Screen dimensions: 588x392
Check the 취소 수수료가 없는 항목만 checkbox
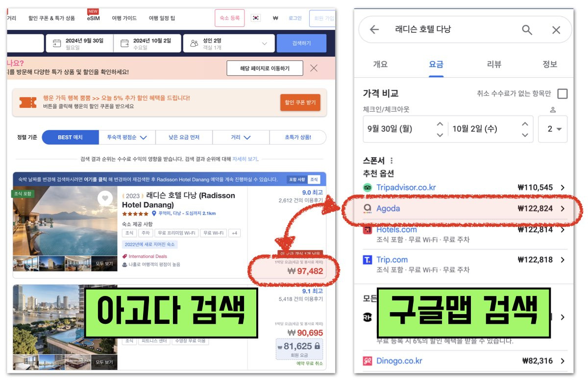pyautogui.click(x=563, y=94)
